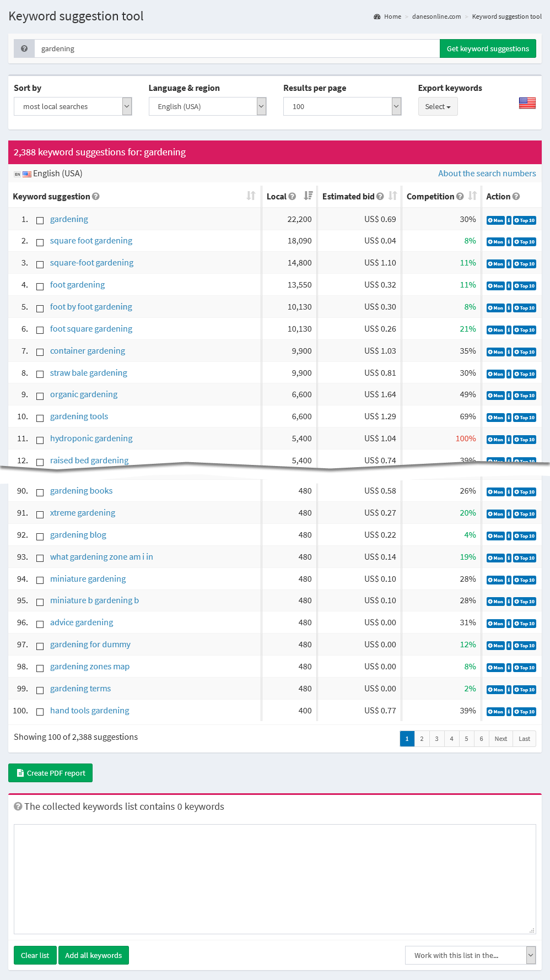Click the Clear list button
550x980 pixels.
coord(35,955)
